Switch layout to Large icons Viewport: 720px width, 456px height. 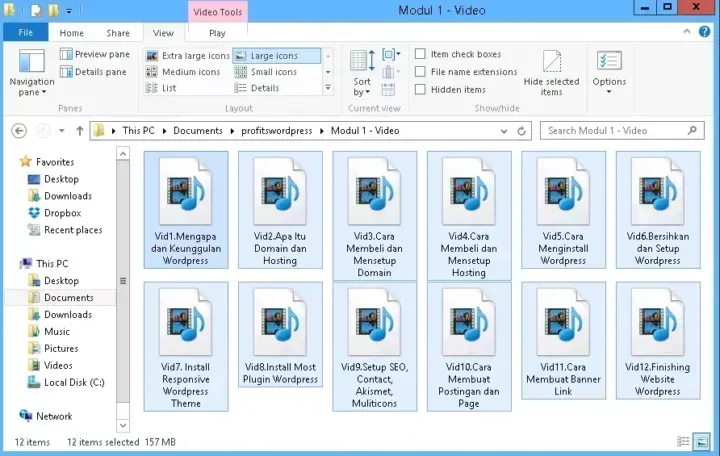(276, 56)
